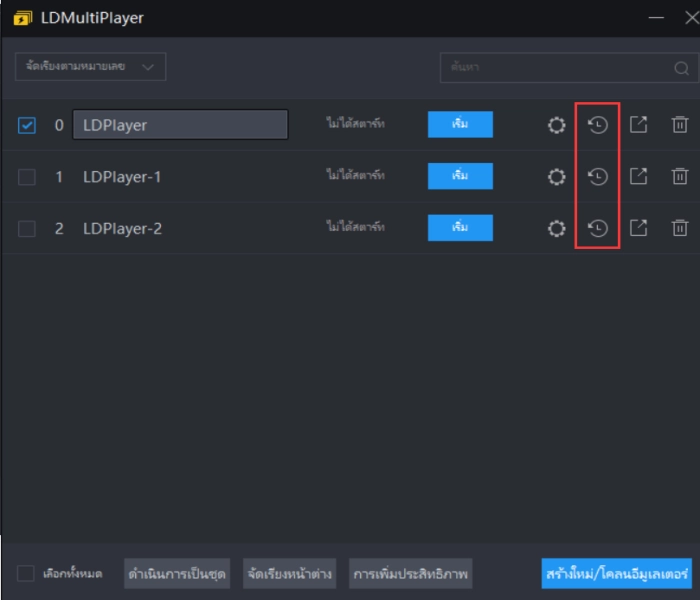Open settings gear for LDPlayer row 0

tap(556, 125)
